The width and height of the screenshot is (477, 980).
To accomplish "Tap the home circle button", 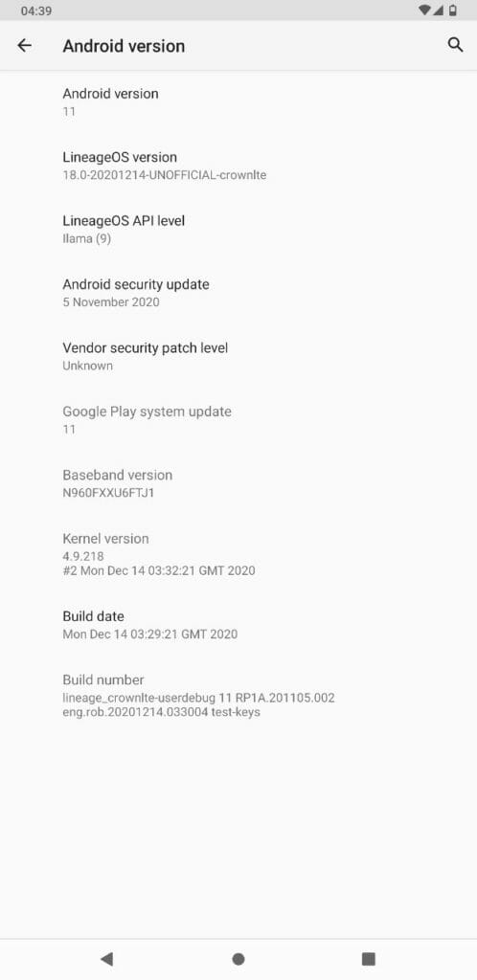I will [x=238, y=959].
